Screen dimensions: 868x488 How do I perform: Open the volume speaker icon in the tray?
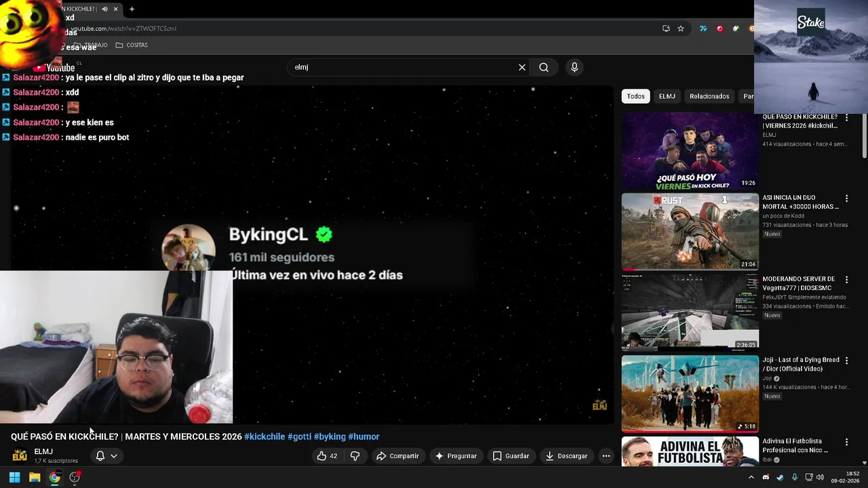tap(820, 477)
